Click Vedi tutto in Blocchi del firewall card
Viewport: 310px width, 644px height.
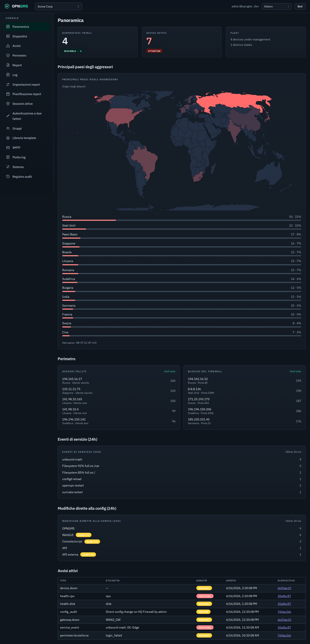[295, 371]
